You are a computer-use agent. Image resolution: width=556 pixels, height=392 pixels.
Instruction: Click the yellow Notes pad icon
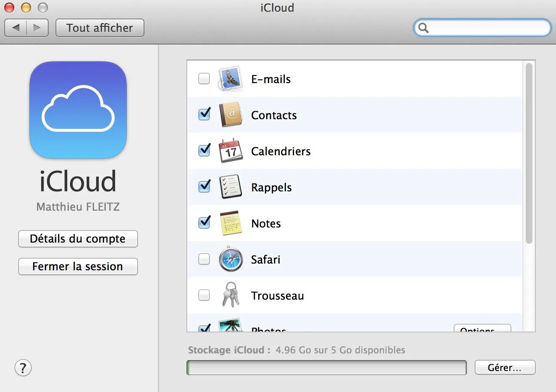click(x=231, y=223)
